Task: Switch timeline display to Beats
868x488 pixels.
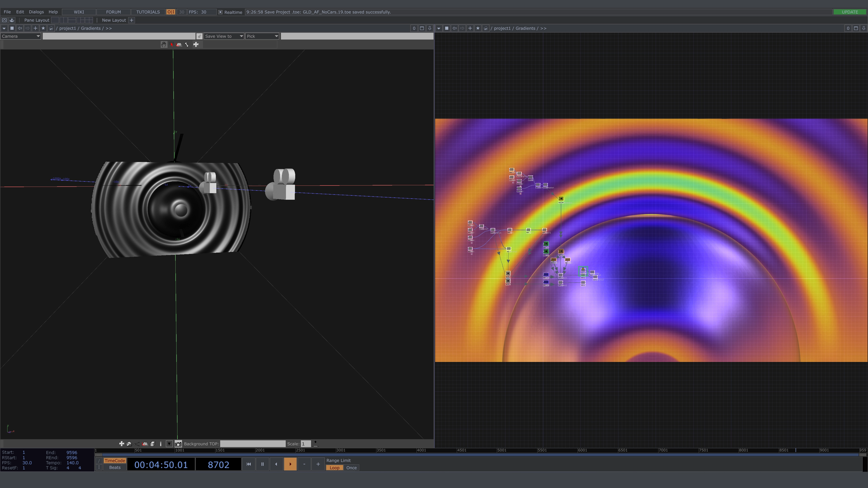Action: click(x=115, y=467)
